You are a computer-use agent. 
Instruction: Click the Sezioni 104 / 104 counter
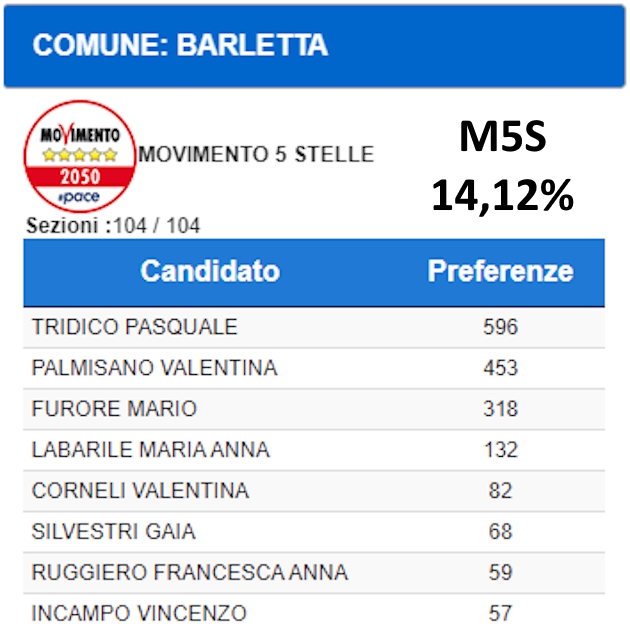[x=113, y=225]
